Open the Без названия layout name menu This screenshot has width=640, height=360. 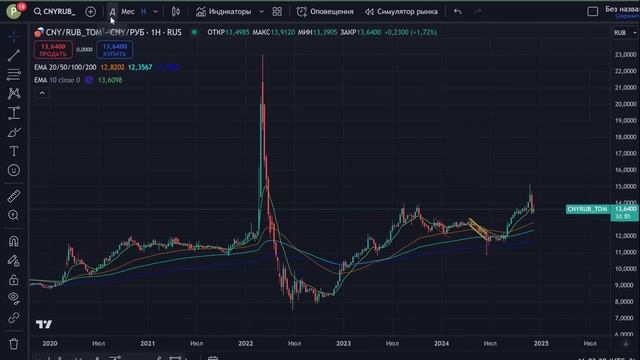(x=622, y=9)
